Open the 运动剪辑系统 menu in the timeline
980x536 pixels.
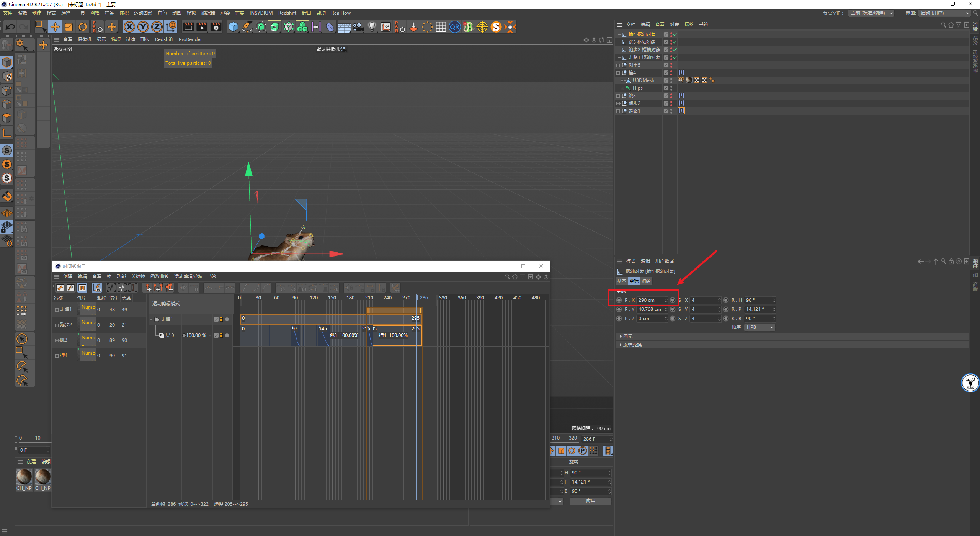[x=188, y=276]
